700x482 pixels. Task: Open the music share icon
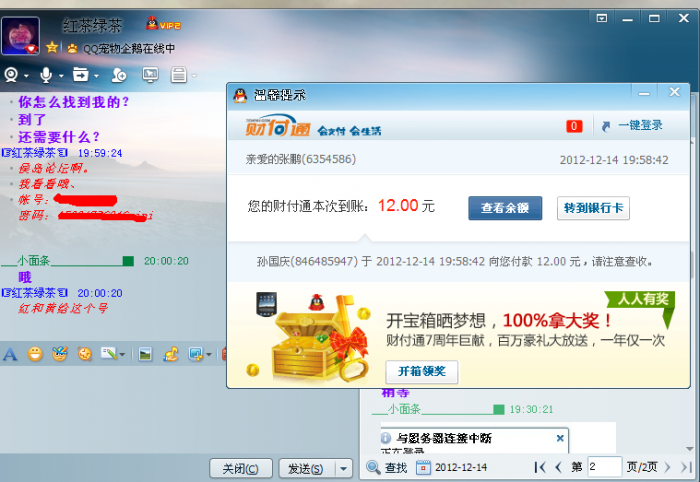point(170,354)
